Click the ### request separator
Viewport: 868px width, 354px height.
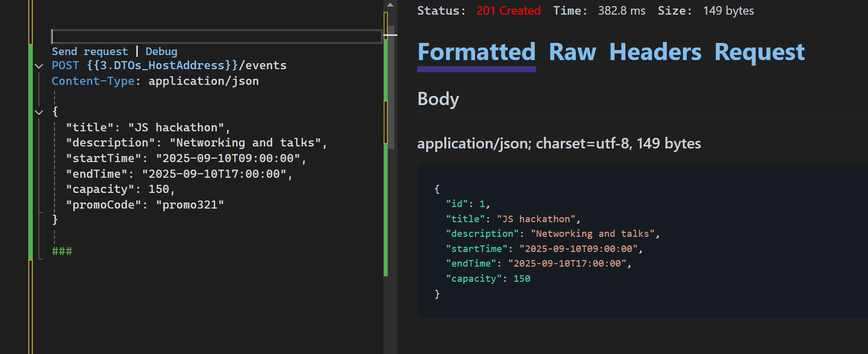coord(62,251)
